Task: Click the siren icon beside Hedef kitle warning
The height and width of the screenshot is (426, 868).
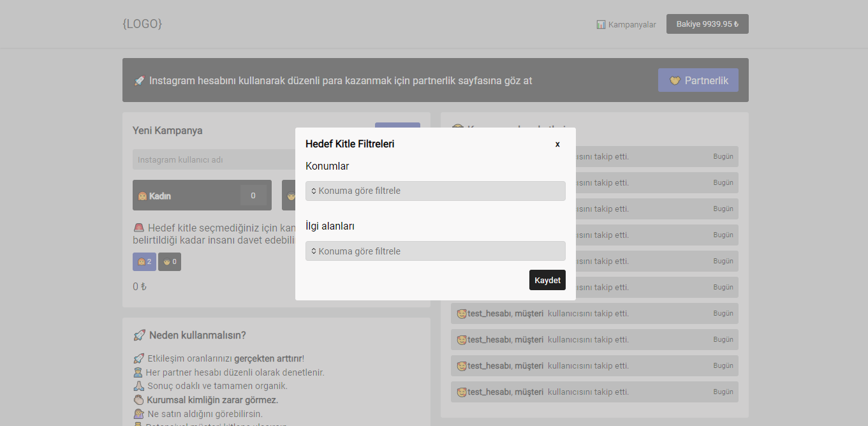Action: [x=138, y=228]
